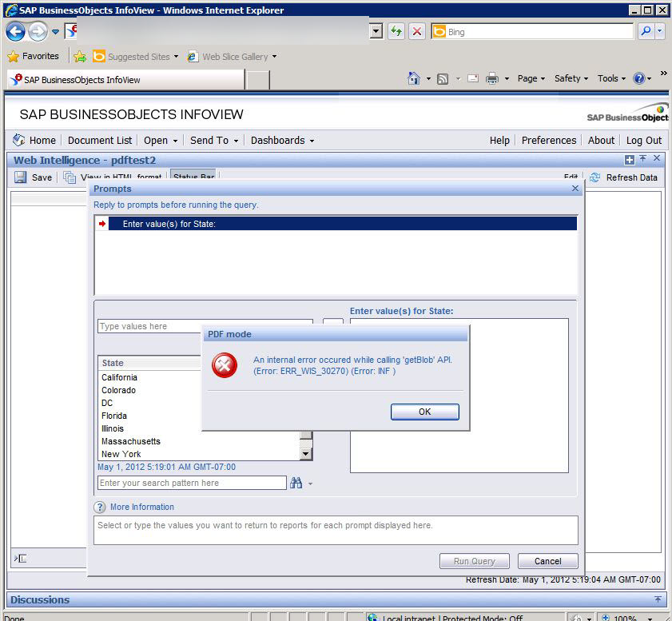This screenshot has height=621, width=672.
Task: Click Log Out
Action: tap(644, 140)
